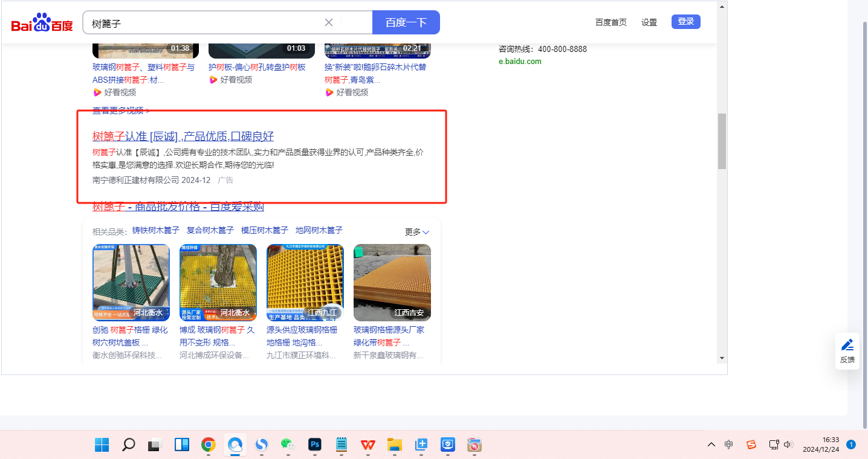Select the 铸铁树木篦子 category
Screen dimensions: 868x459
coord(156,230)
